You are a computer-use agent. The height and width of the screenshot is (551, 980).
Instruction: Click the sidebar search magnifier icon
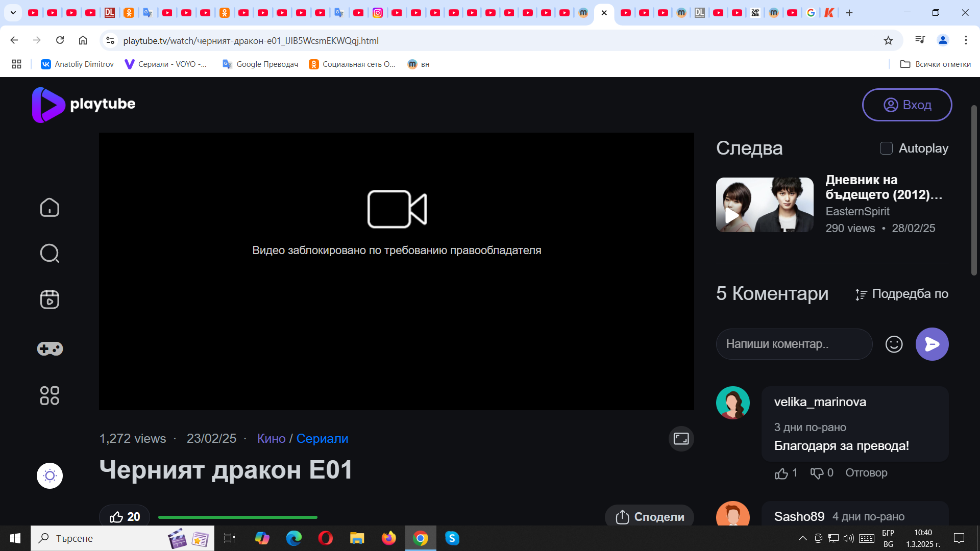[x=50, y=253]
